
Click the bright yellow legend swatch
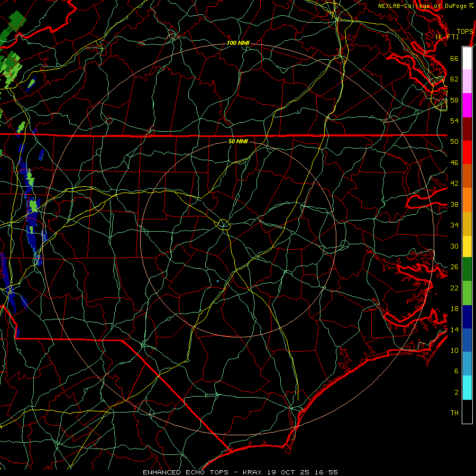[x=467, y=246]
